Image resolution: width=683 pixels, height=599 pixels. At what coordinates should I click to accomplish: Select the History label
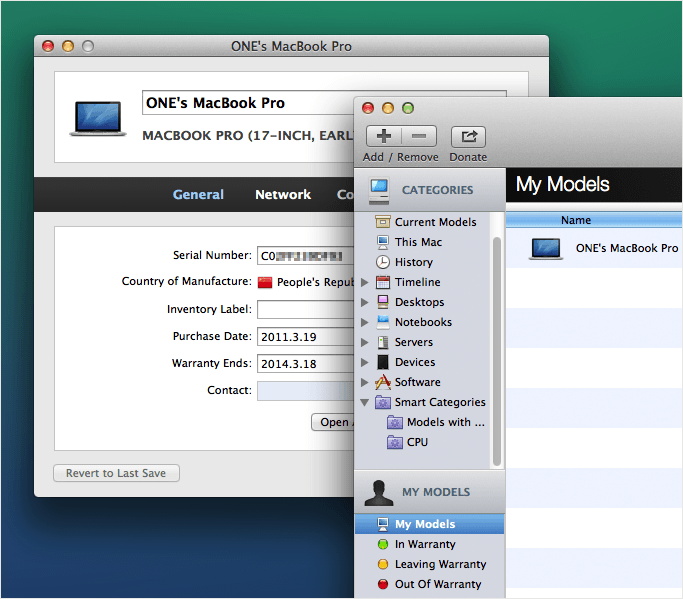click(x=414, y=262)
